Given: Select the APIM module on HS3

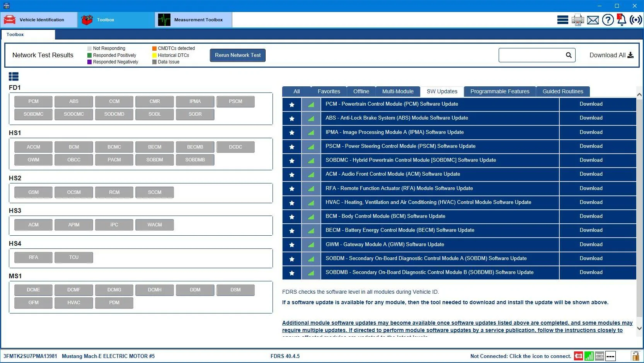Looking at the screenshot, I should click(74, 225).
